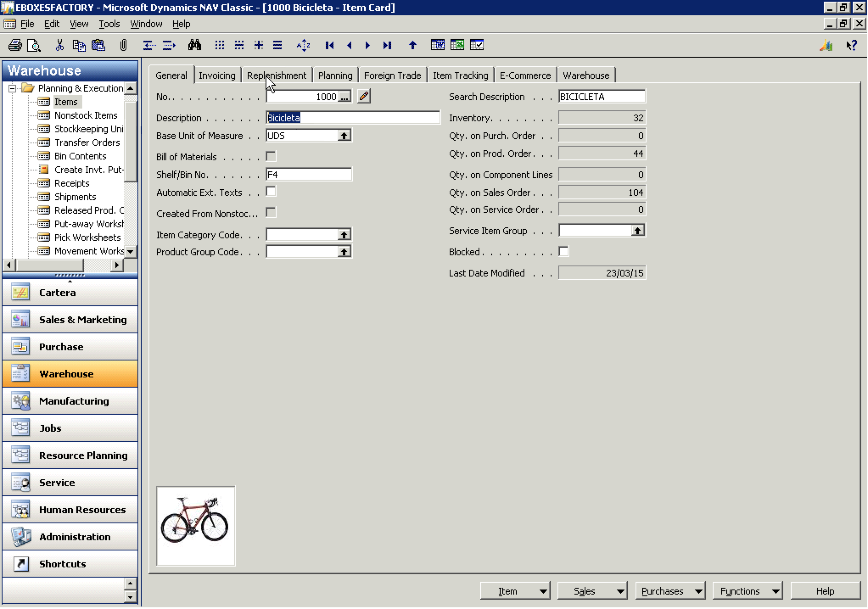Click the up arrow List icon
This screenshot has width=868, height=609.
pyautogui.click(x=412, y=45)
